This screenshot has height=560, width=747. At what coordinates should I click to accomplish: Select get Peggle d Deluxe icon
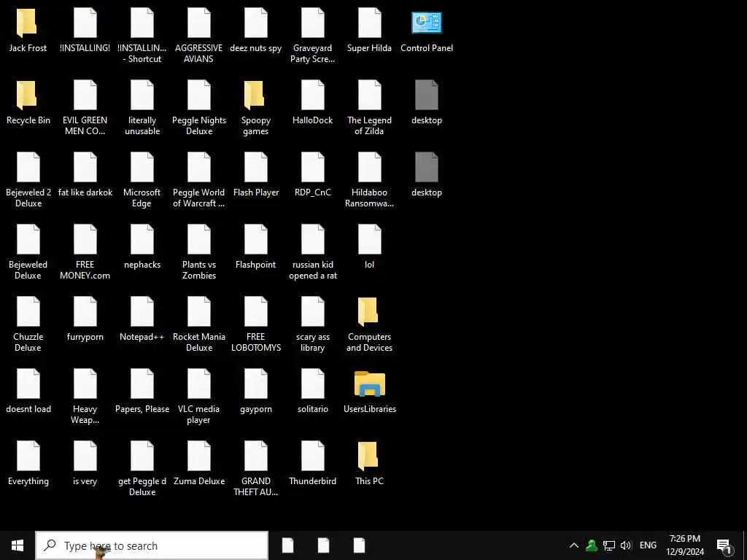point(142,456)
